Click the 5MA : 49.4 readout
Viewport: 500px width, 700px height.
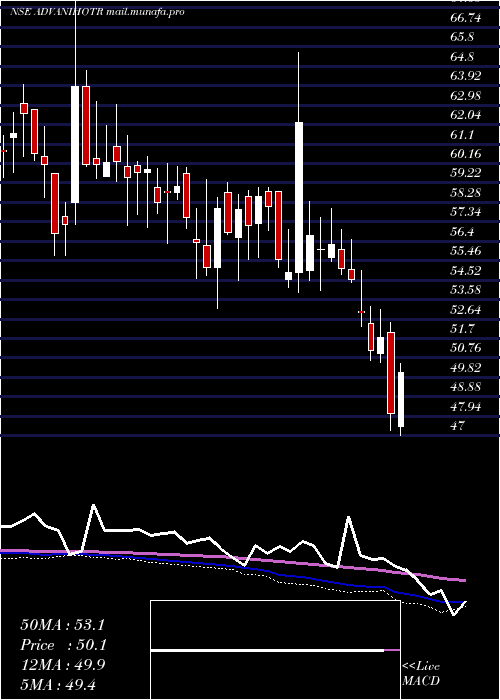coord(58,684)
